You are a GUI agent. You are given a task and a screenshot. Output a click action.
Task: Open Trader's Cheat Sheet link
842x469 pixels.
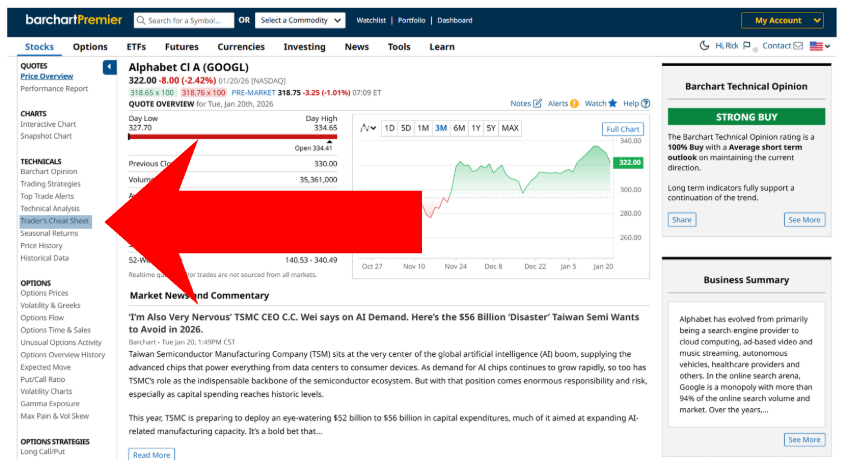55,221
